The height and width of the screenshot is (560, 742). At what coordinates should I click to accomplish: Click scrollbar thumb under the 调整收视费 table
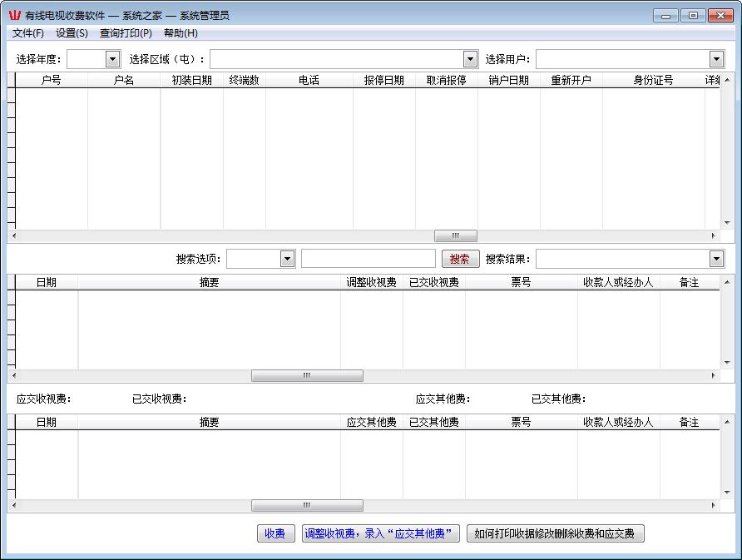(x=307, y=375)
